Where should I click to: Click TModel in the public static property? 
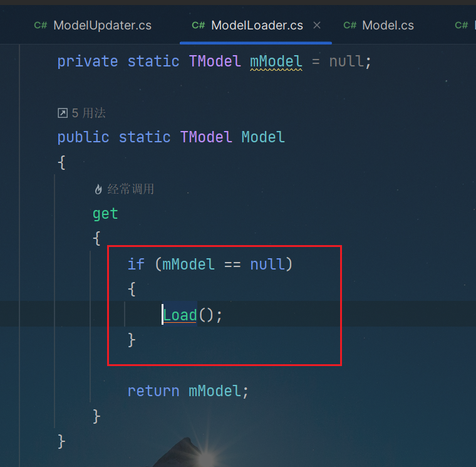(207, 137)
